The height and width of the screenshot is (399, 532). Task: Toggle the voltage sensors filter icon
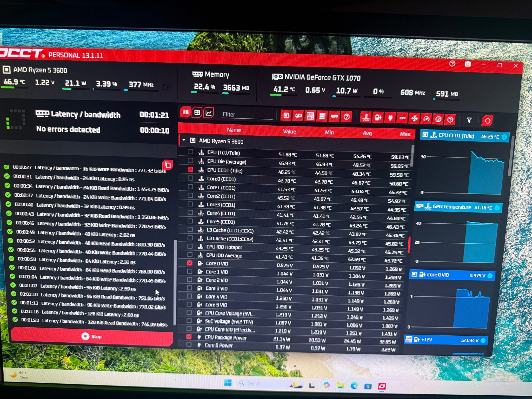pyautogui.click(x=378, y=118)
